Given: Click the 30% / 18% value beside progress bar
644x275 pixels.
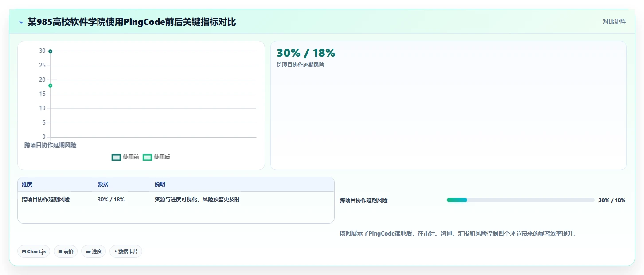Looking at the screenshot, I should (x=612, y=200).
